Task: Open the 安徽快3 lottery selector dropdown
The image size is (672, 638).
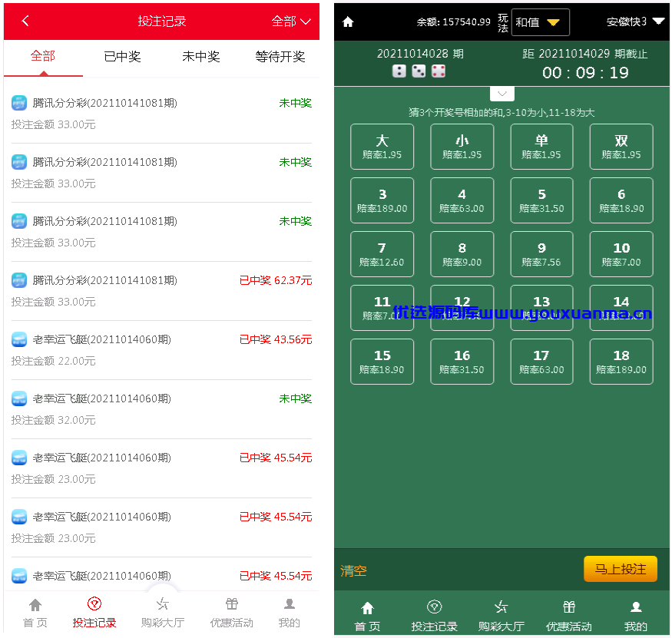Action: click(x=635, y=21)
